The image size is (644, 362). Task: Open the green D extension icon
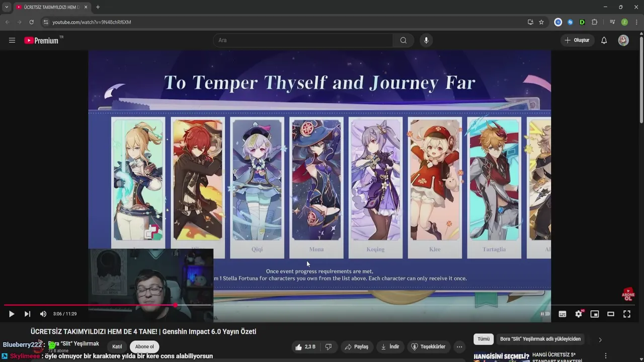582,22
